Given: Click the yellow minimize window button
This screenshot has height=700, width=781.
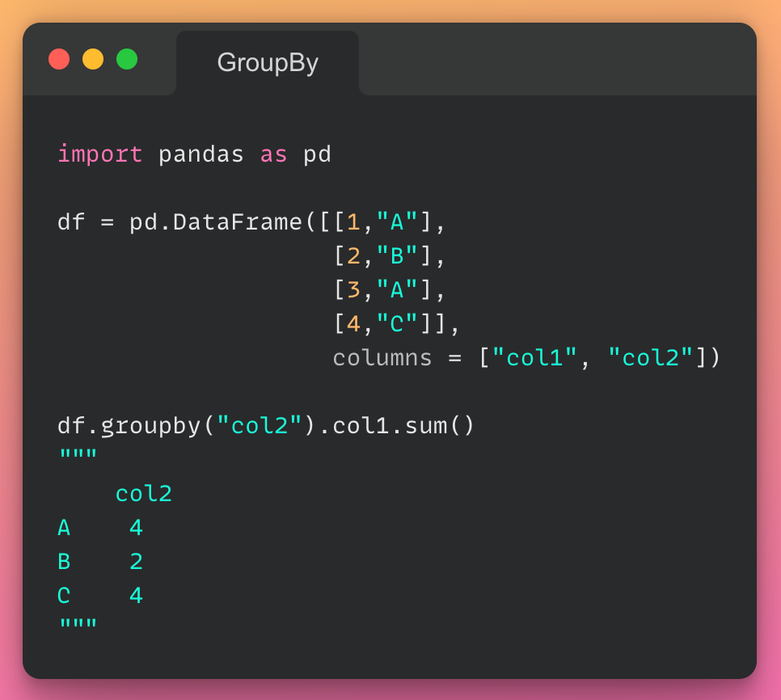Looking at the screenshot, I should pos(93,59).
